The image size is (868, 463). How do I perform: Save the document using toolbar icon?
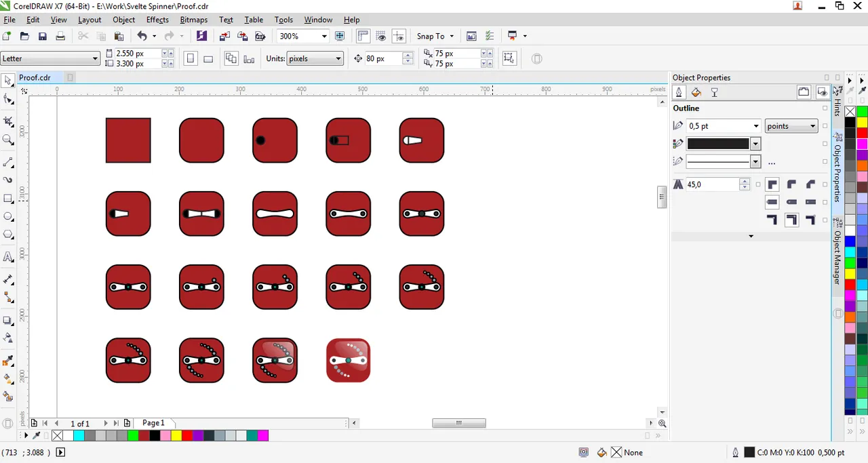tap(42, 36)
